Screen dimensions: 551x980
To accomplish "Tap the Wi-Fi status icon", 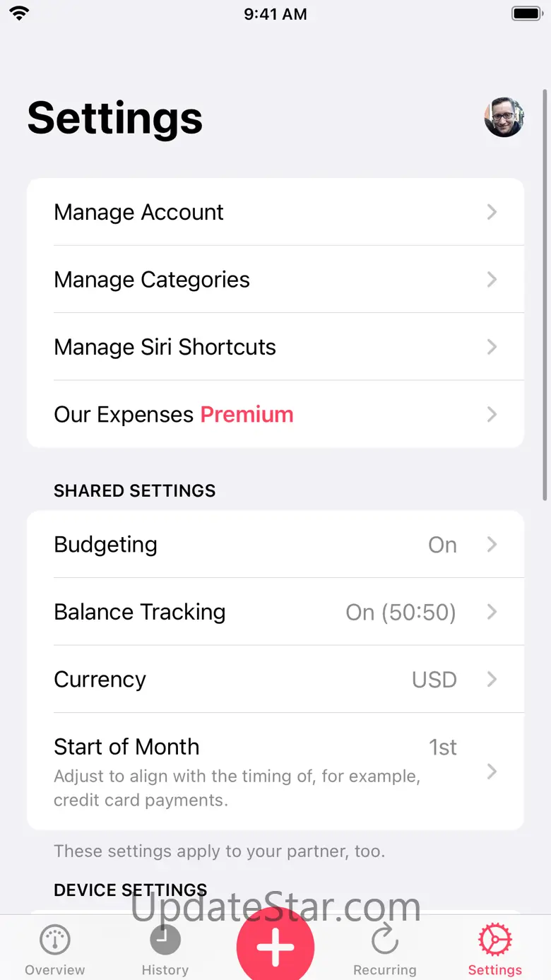I will point(19,13).
